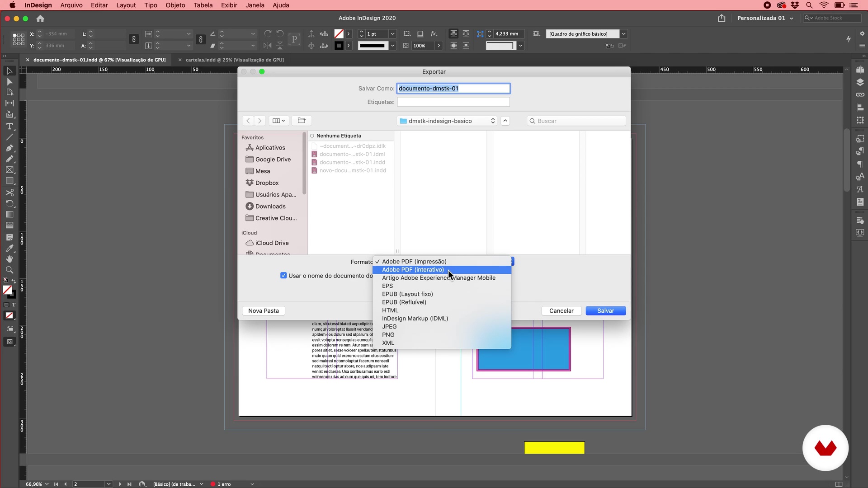Choose JPEG export format

point(442,327)
